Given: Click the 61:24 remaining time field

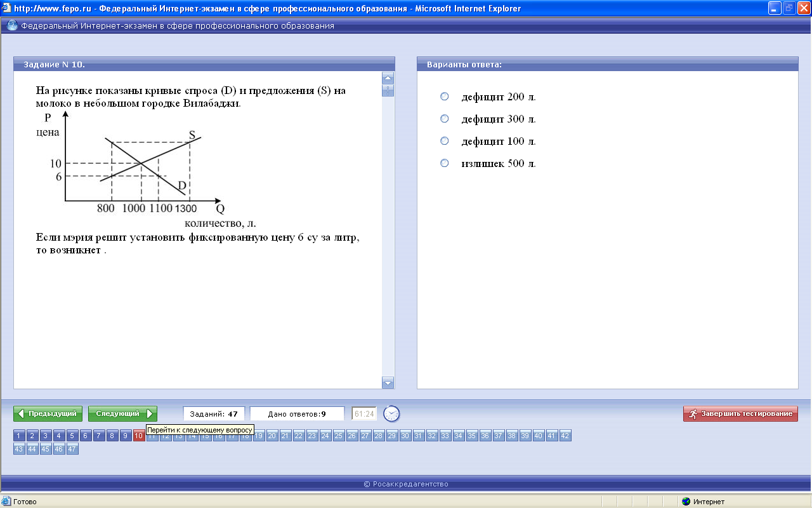Looking at the screenshot, I should pos(364,413).
